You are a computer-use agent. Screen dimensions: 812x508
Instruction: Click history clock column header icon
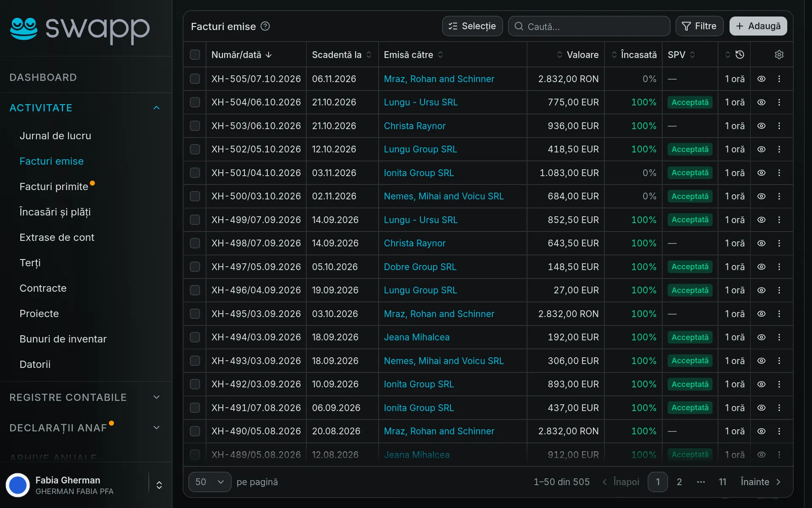pyautogui.click(x=740, y=55)
